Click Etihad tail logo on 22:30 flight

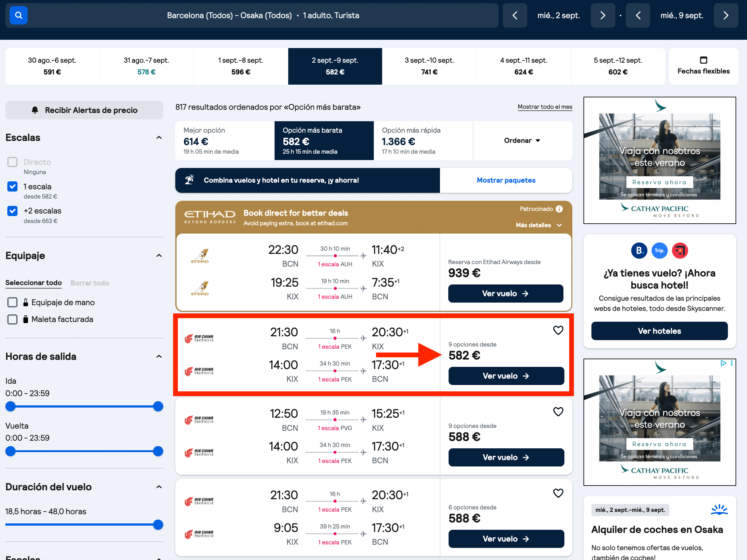(200, 256)
